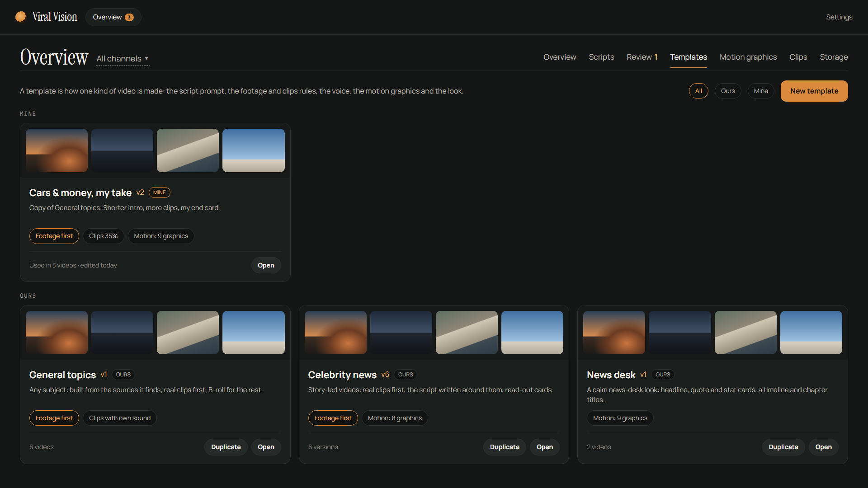
Task: Create a New template
Action: pyautogui.click(x=814, y=91)
